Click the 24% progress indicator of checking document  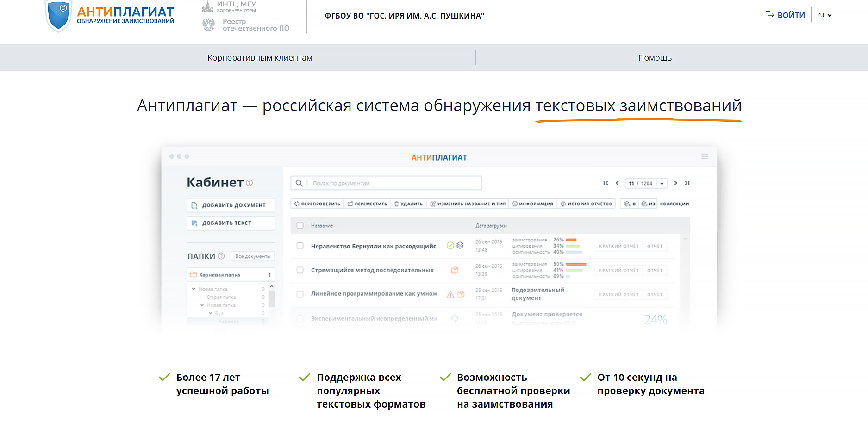click(656, 319)
